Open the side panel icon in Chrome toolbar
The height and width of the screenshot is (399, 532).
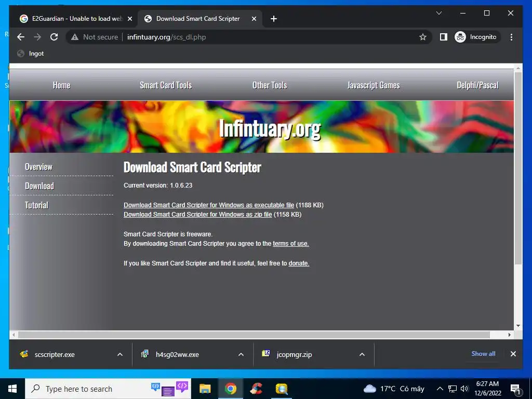(443, 37)
